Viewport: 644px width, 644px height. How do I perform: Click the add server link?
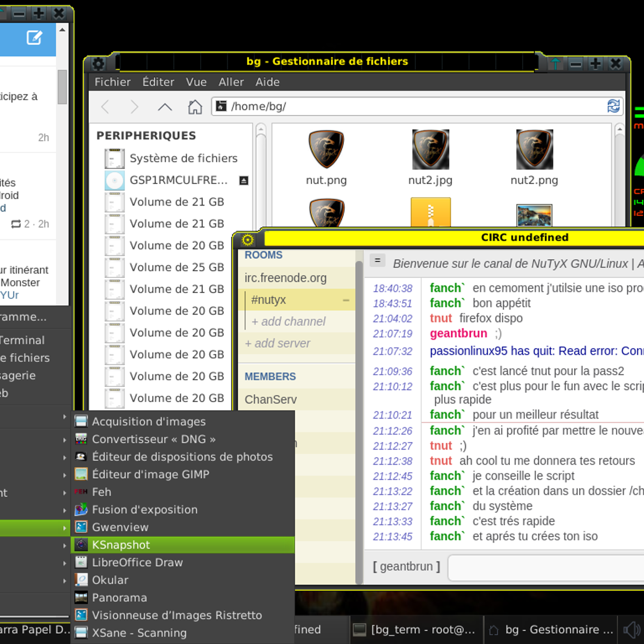pos(277,343)
